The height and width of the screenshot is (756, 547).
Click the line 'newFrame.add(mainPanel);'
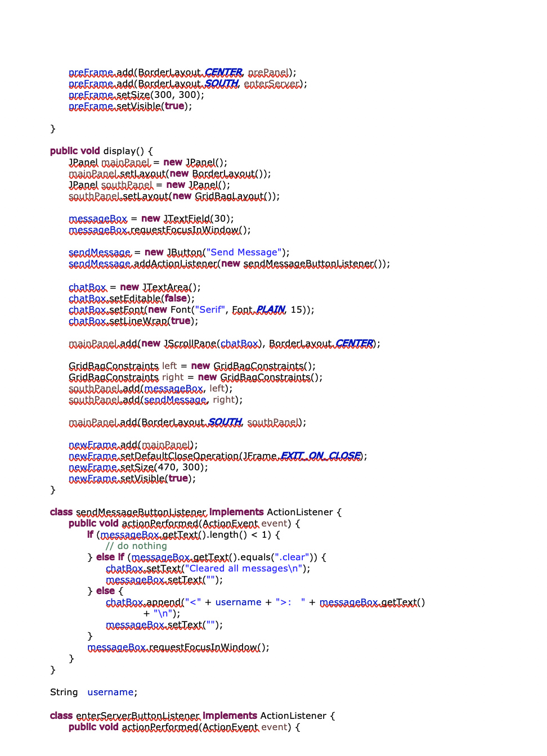pyautogui.click(x=133, y=445)
